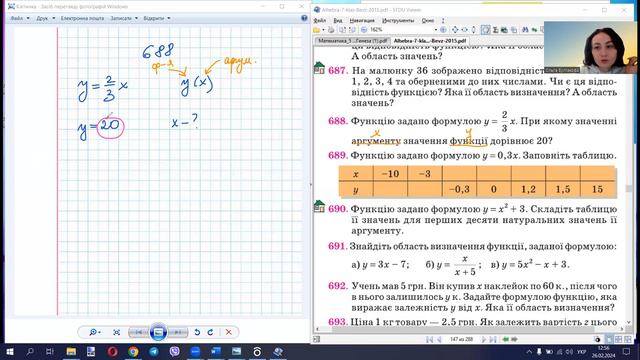
Task: Toggle the navigation panel icon bottom-left of STDU
Action: (x=316, y=339)
